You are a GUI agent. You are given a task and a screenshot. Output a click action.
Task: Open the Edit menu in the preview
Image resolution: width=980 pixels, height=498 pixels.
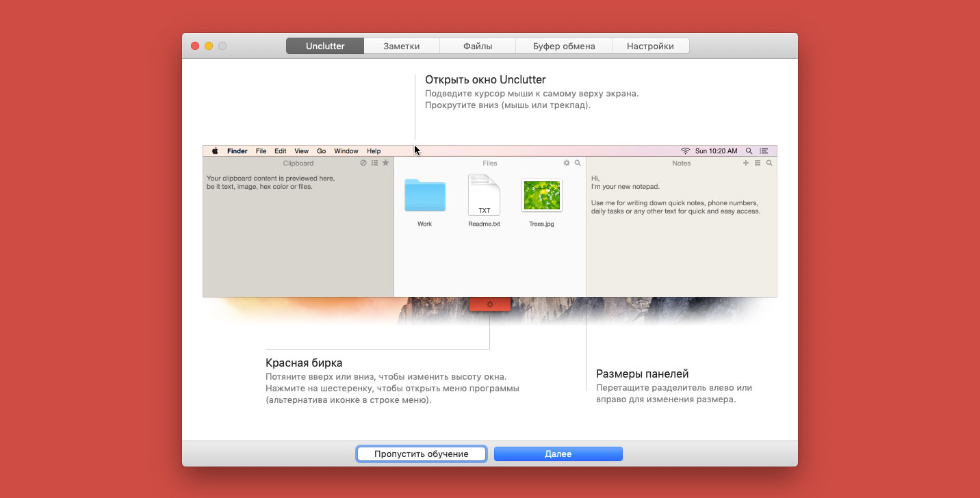[281, 151]
